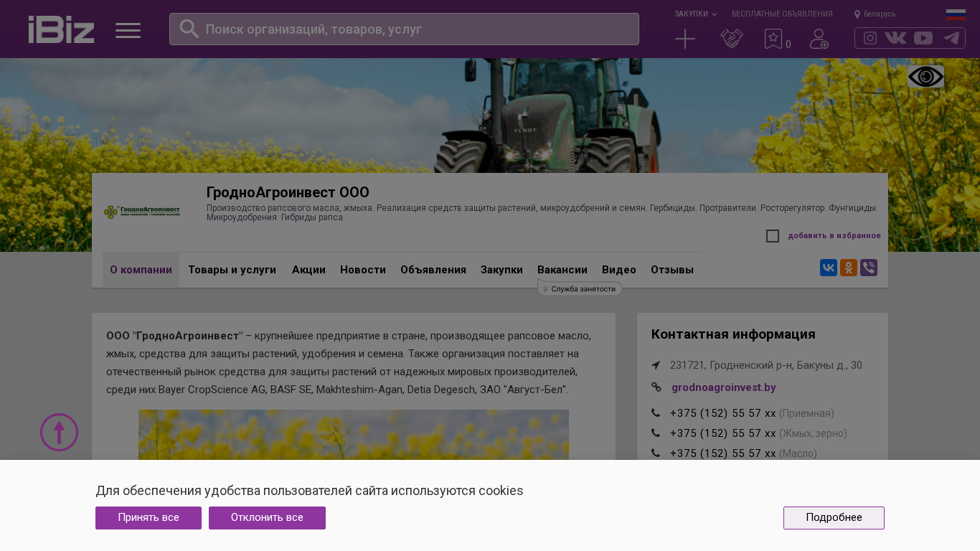Open the handshake partners icon

click(731, 39)
